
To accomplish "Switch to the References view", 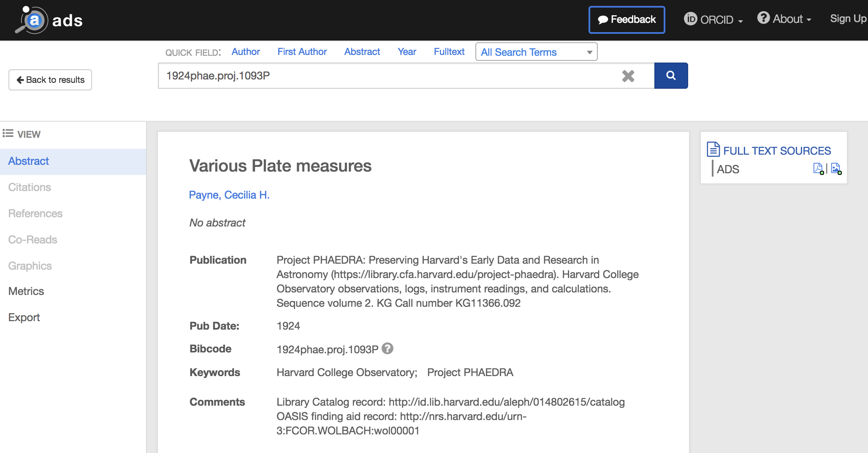I will [35, 213].
